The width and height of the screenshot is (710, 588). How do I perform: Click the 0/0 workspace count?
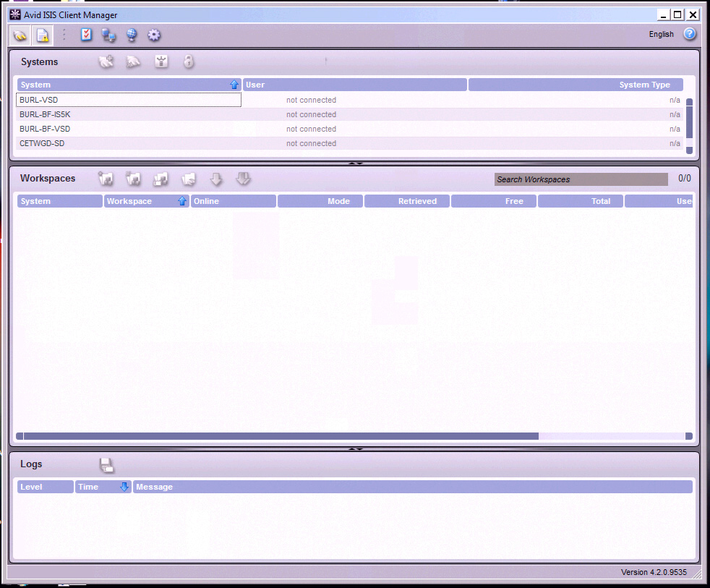(685, 179)
